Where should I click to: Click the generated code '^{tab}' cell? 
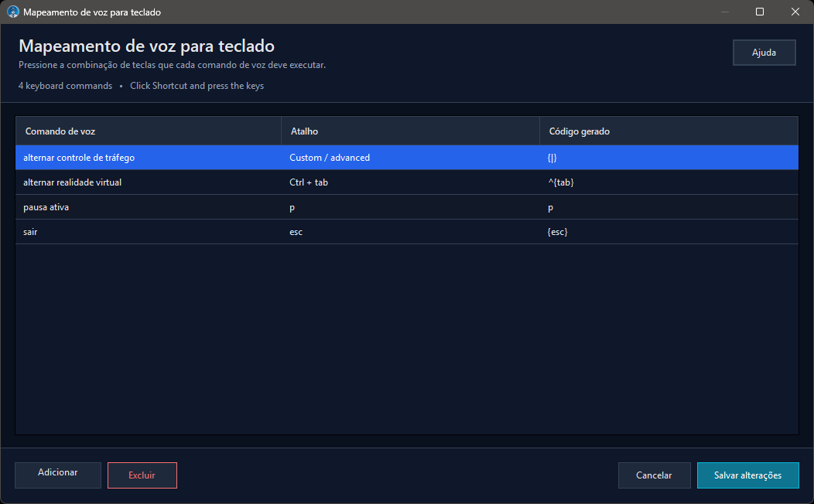tap(669, 182)
